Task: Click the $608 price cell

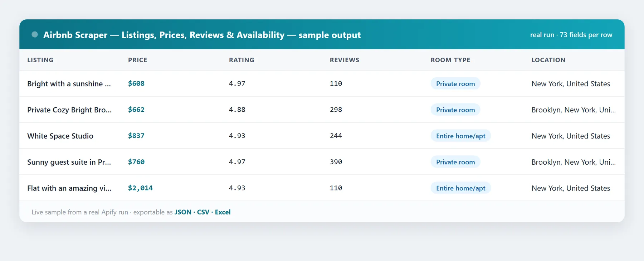Action: pyautogui.click(x=136, y=83)
